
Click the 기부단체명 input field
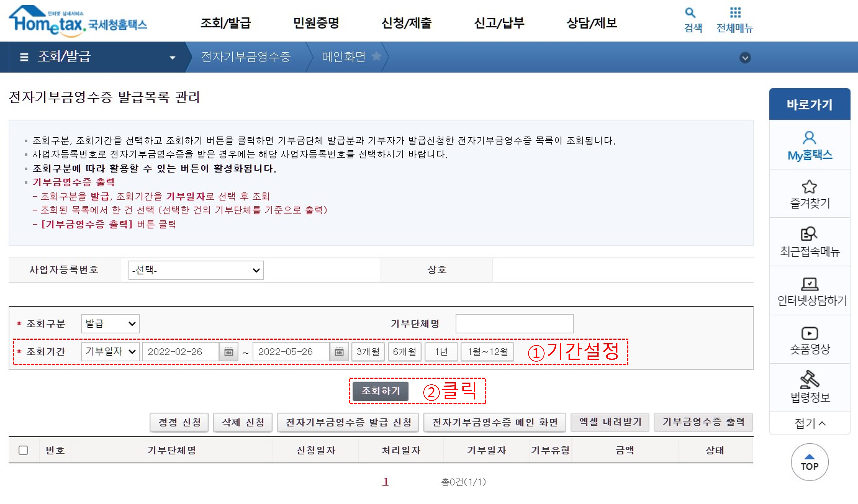point(514,324)
